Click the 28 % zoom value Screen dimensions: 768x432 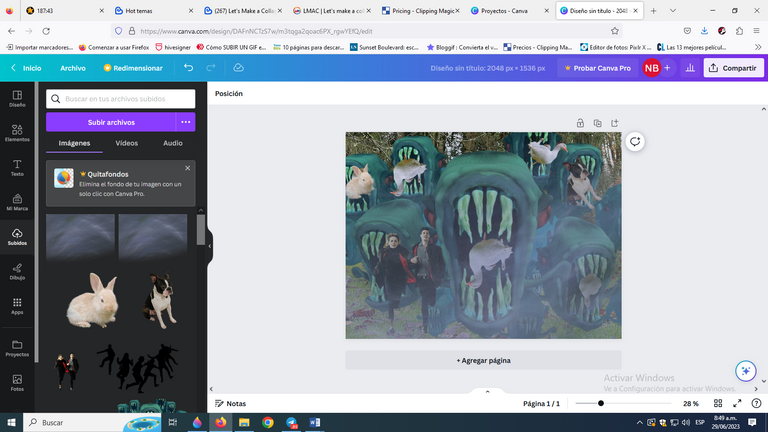691,403
